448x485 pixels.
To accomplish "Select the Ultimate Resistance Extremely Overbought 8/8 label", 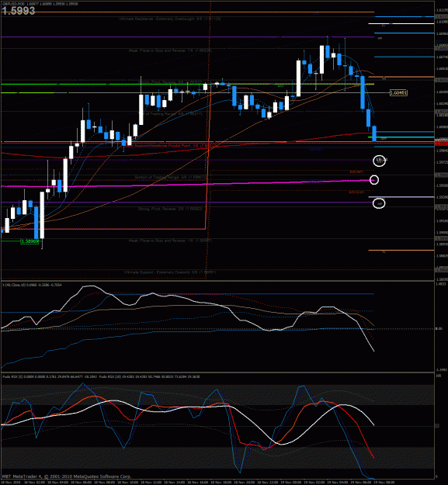I will tap(170, 19).
